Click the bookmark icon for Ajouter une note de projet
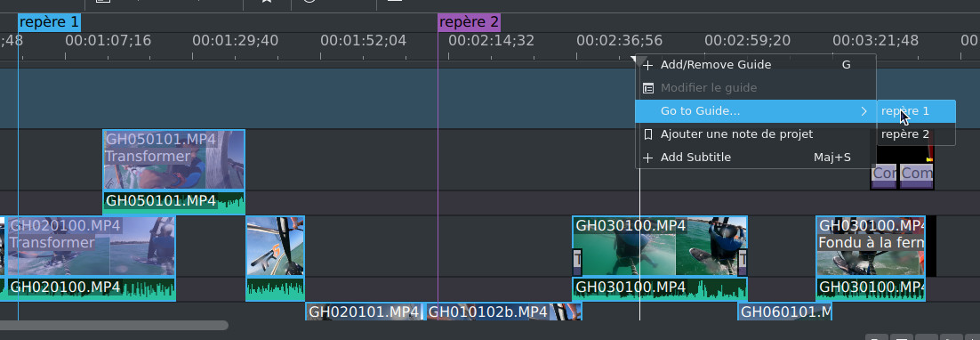The width and height of the screenshot is (980, 340). pyautogui.click(x=648, y=134)
